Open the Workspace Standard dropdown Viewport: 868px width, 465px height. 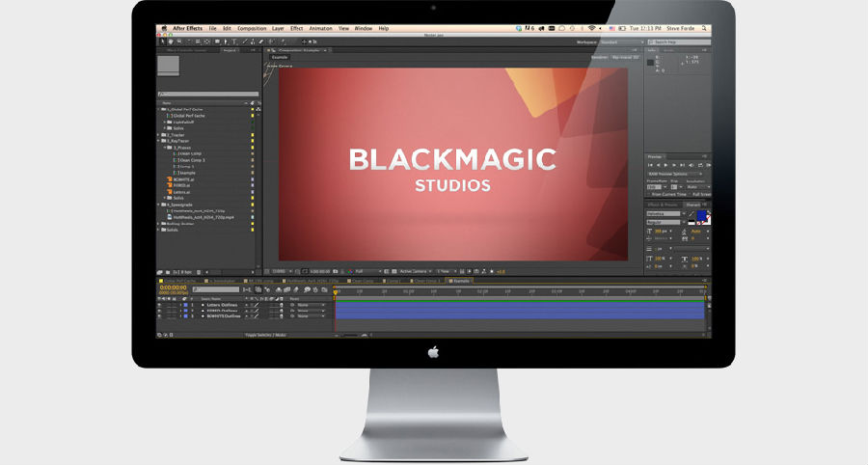click(623, 42)
